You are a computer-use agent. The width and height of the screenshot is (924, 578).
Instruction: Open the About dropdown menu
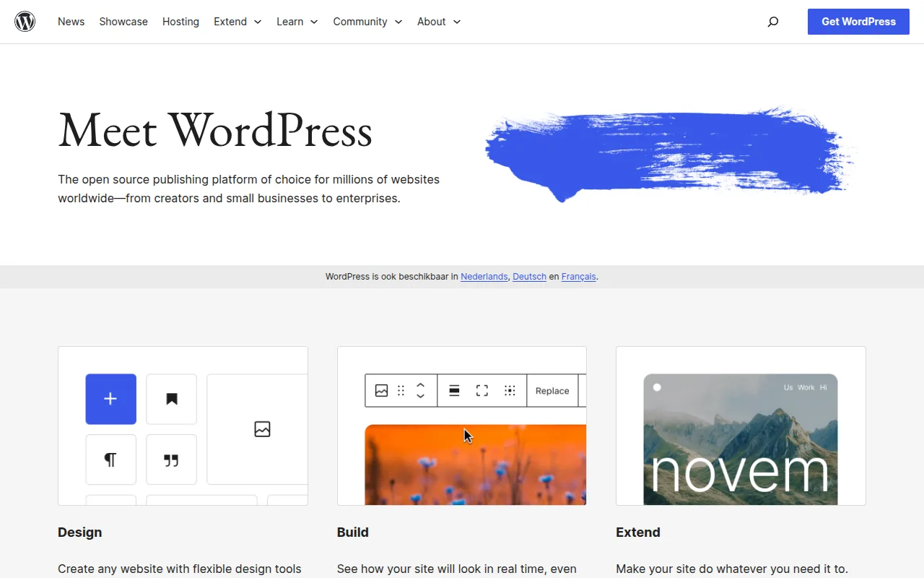(438, 22)
